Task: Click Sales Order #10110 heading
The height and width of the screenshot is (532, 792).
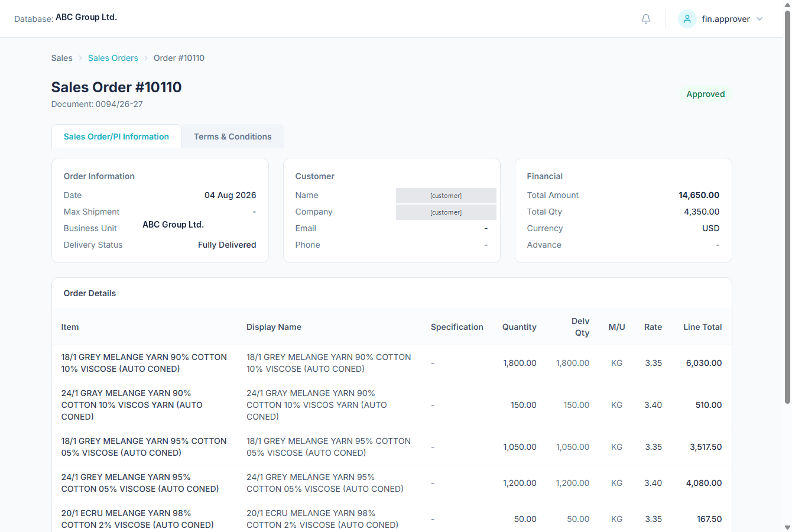Action: pyautogui.click(x=116, y=87)
